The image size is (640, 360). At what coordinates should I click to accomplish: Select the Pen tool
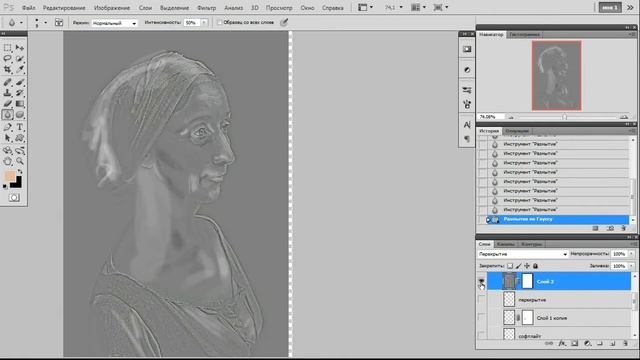point(7,127)
